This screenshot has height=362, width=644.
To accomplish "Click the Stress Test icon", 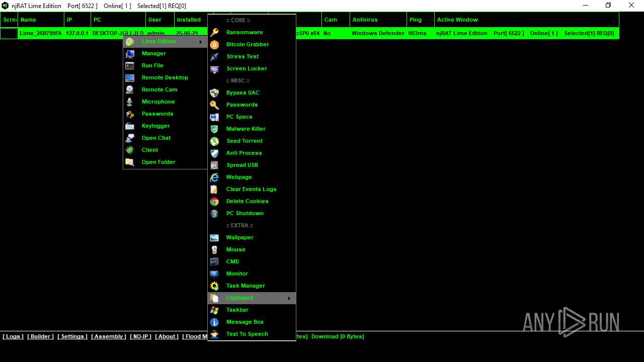I will point(214,56).
